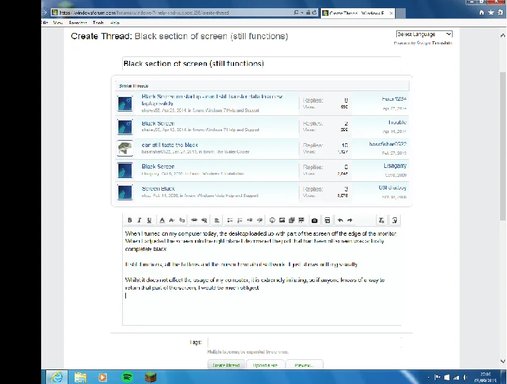Insert media into the post
The width and height of the screenshot is (507, 384).
click(x=292, y=220)
